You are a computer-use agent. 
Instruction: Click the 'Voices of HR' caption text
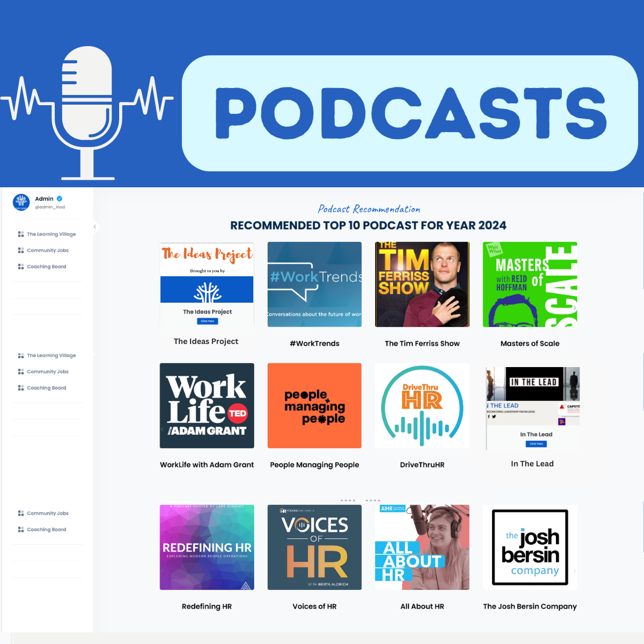314,606
